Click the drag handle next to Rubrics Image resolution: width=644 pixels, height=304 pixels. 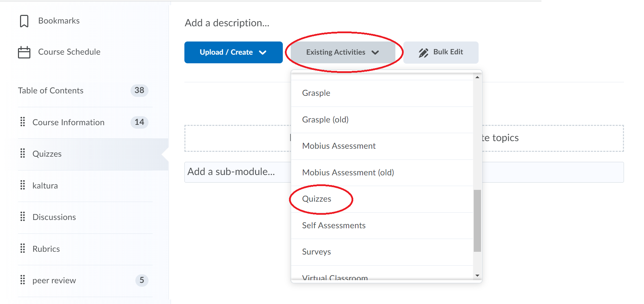(x=23, y=248)
